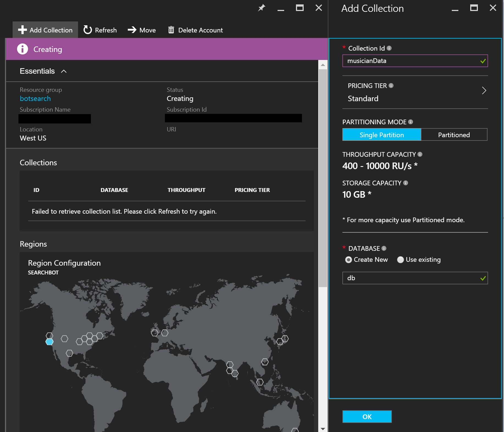The width and height of the screenshot is (504, 432).
Task: Click the circular arrow Refresh icon
Action: (x=88, y=30)
